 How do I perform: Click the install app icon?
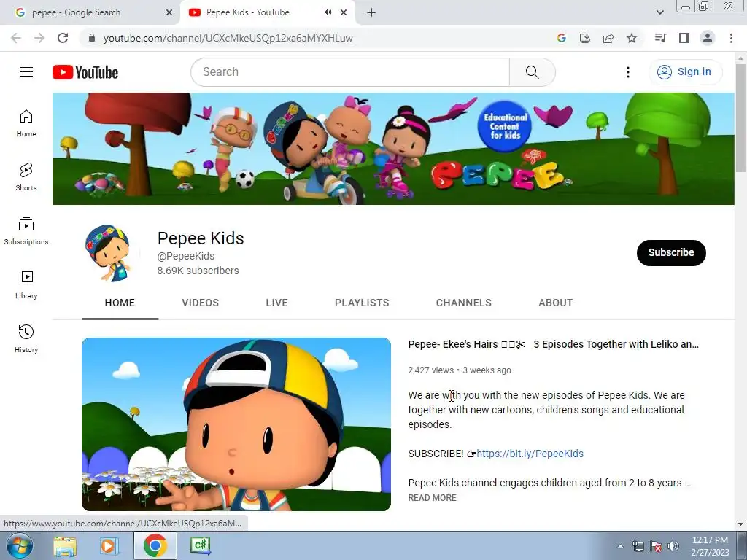click(x=585, y=38)
